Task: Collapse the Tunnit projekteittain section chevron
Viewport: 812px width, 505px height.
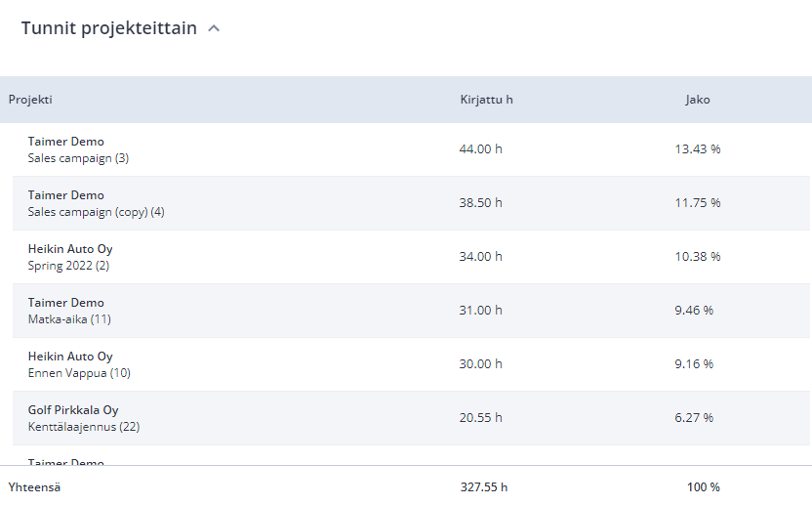Action: [x=214, y=28]
